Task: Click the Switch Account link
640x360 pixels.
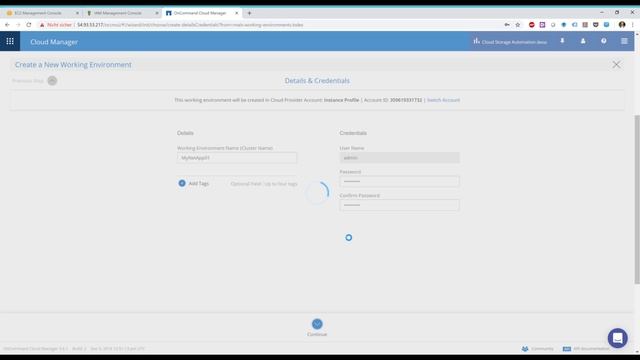Action: click(x=443, y=100)
